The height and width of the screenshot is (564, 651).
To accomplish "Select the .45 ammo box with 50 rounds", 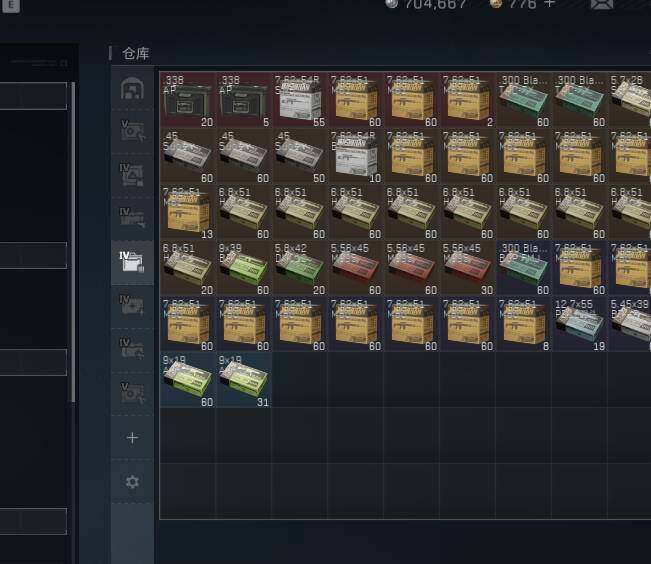I will click(300, 156).
